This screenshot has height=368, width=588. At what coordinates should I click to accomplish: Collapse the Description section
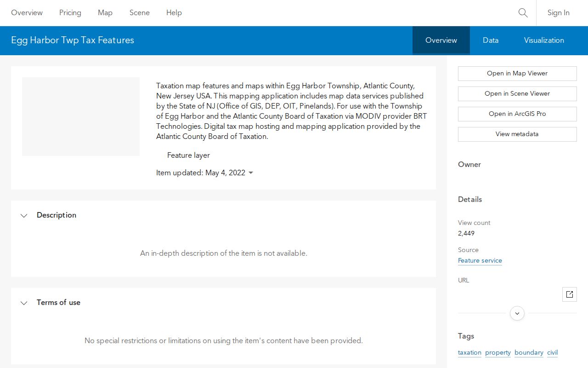pos(24,215)
